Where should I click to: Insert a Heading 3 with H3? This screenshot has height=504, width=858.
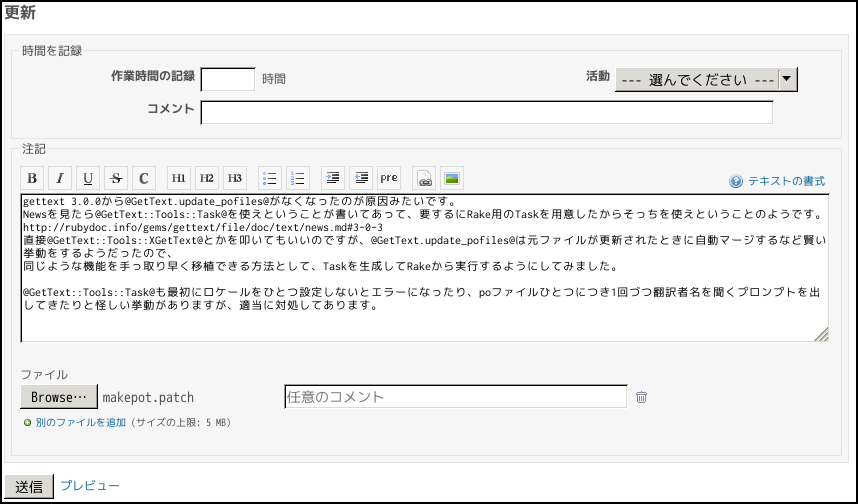pos(235,178)
